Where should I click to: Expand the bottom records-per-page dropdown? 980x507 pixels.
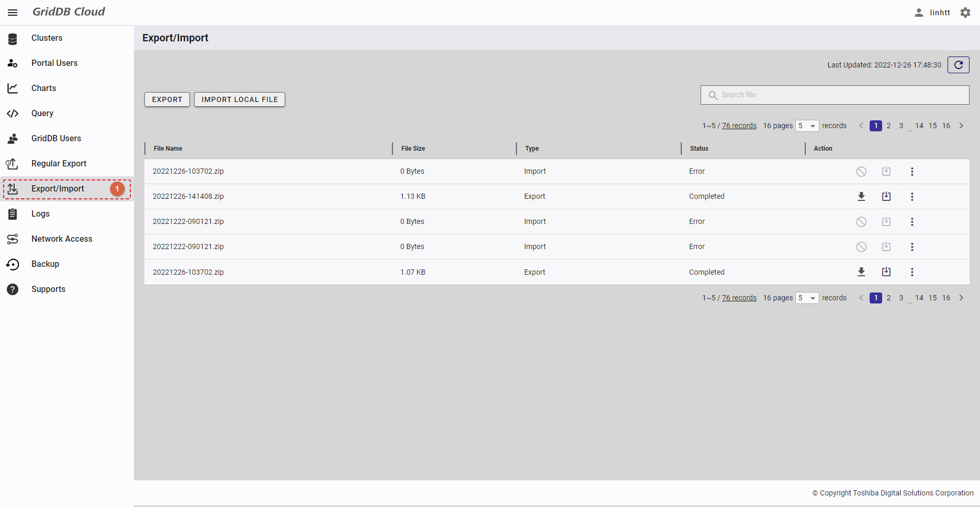coord(807,298)
